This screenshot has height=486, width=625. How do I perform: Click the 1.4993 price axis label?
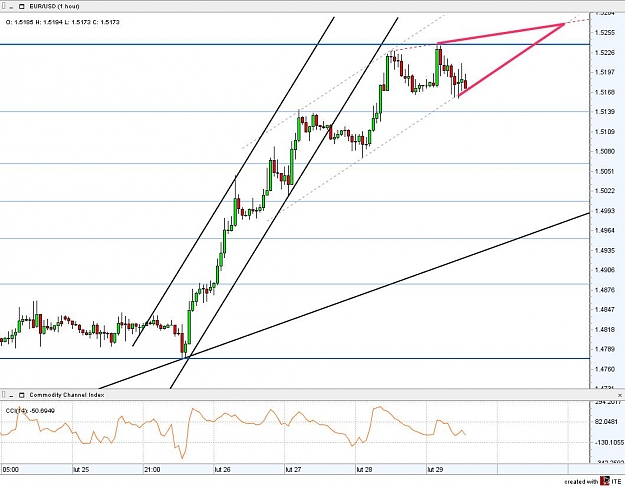pos(603,211)
